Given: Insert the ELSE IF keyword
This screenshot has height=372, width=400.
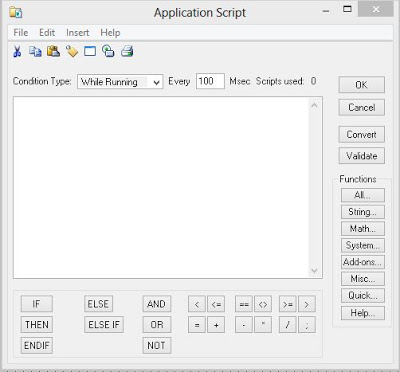Looking at the screenshot, I should point(104,324).
